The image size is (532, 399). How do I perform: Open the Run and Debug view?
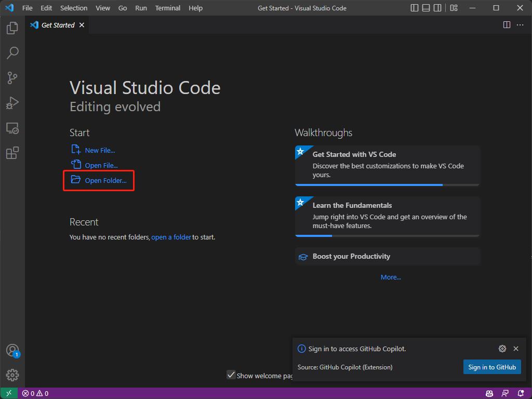pos(12,103)
